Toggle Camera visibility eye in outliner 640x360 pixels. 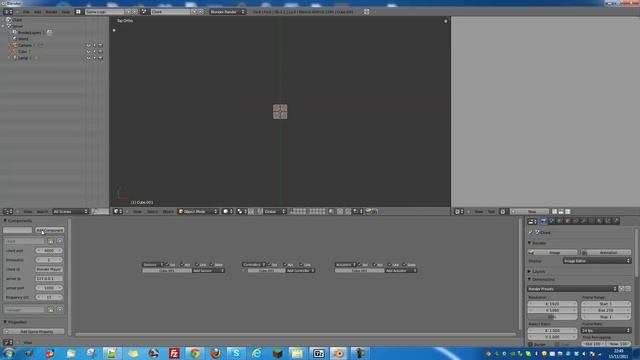88,45
